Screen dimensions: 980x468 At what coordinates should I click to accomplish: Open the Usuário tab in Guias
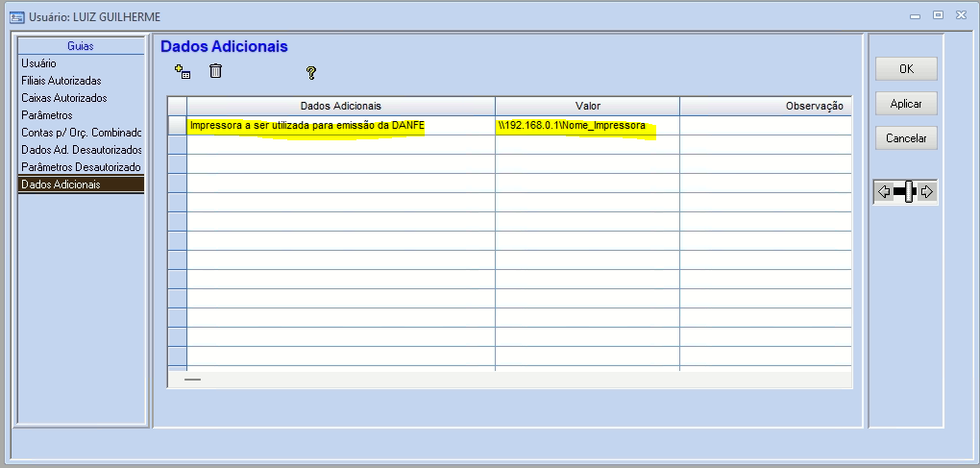click(38, 63)
